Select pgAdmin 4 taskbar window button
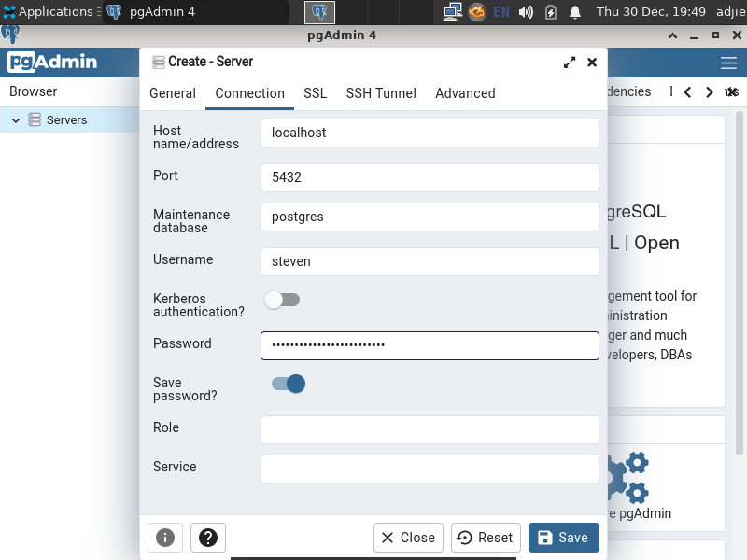Screen dimensions: 747x560 pyautogui.click(x=195, y=12)
